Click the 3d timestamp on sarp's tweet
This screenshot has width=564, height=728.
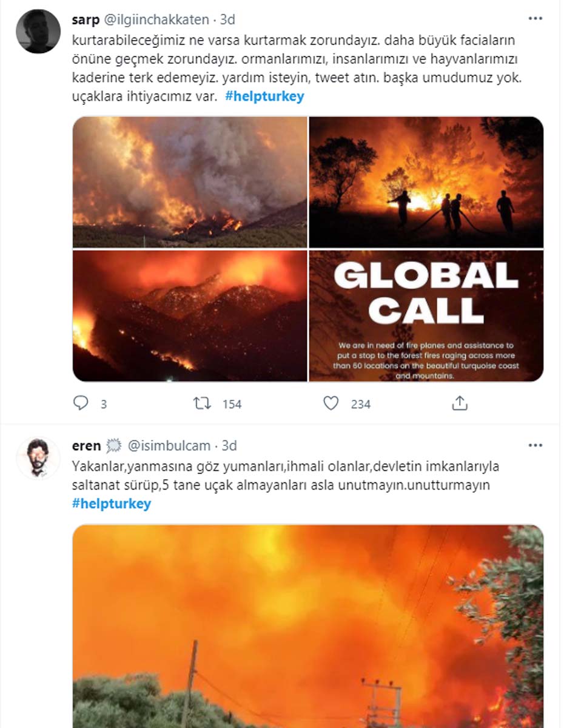pos(227,19)
